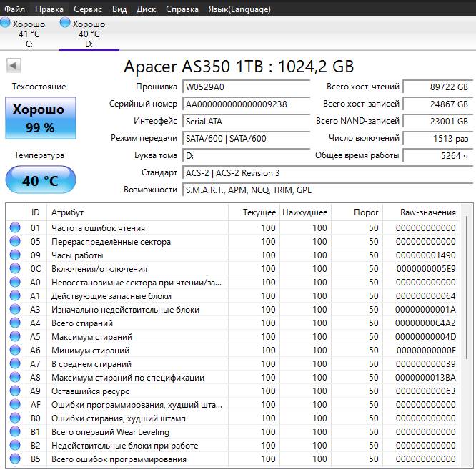Click the 40 °C temperature indicator

41,180
